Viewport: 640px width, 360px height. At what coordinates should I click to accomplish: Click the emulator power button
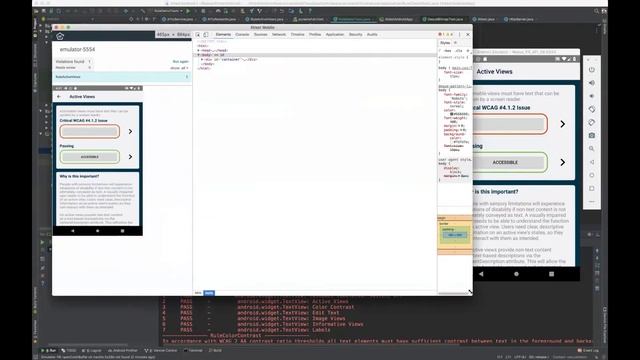591,70
